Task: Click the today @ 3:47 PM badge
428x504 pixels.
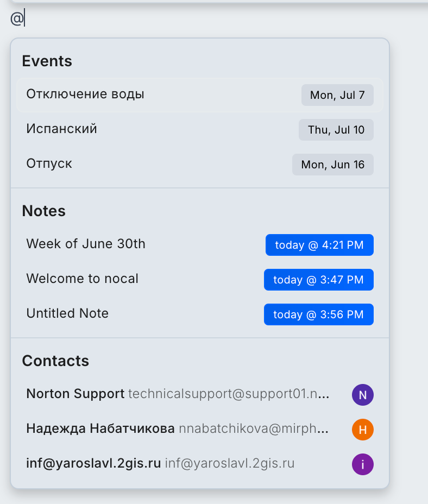Action: pyautogui.click(x=319, y=280)
